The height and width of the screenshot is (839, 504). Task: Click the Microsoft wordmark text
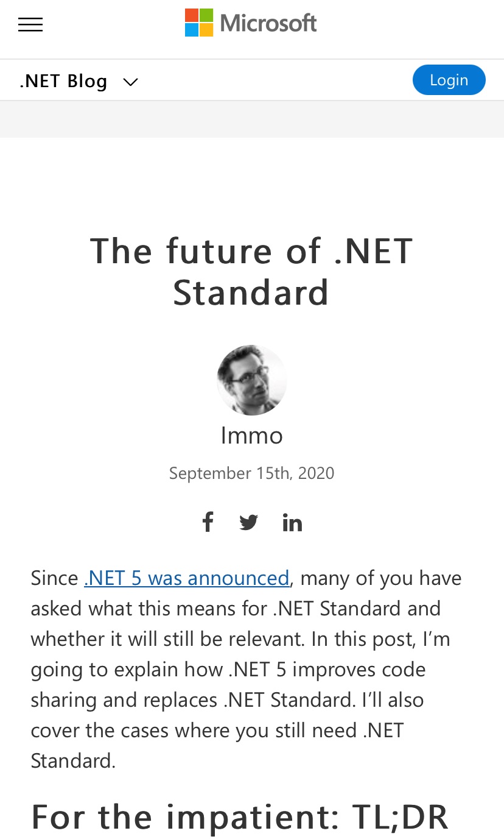point(268,23)
